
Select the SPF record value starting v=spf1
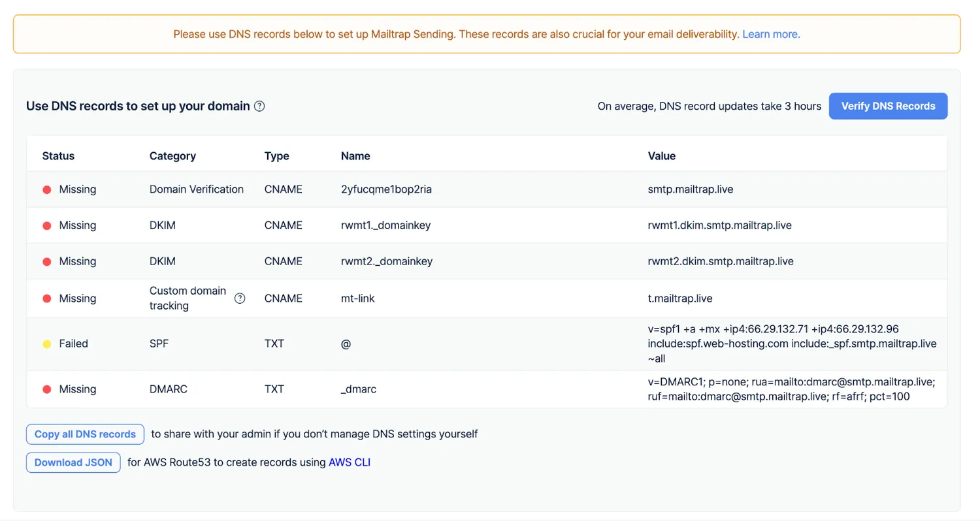[792, 344]
